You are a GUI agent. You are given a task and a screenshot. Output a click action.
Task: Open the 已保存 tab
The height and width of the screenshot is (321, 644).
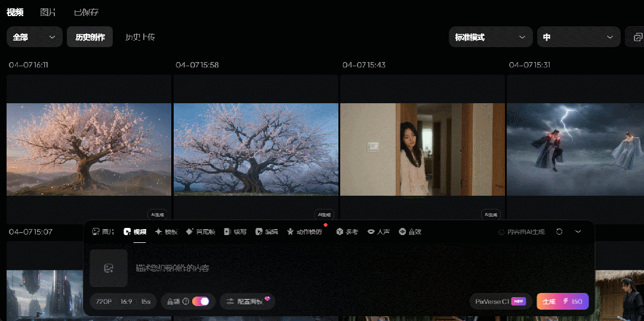pyautogui.click(x=87, y=13)
